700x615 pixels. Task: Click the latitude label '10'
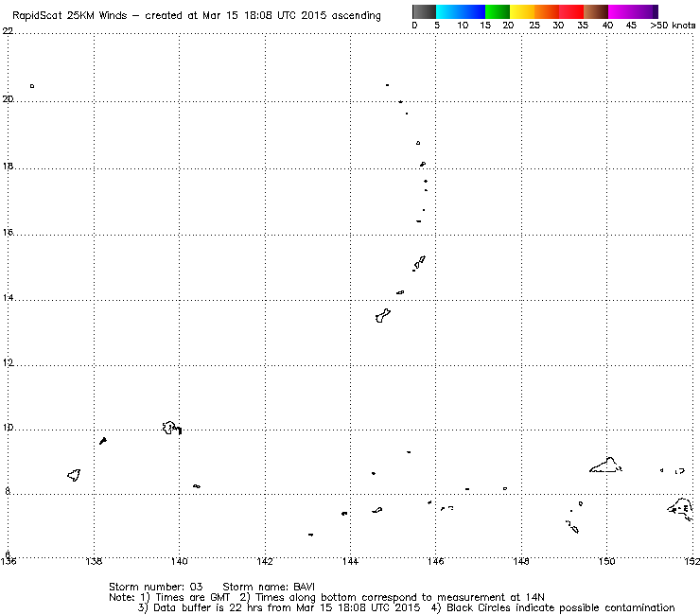[x=8, y=428]
